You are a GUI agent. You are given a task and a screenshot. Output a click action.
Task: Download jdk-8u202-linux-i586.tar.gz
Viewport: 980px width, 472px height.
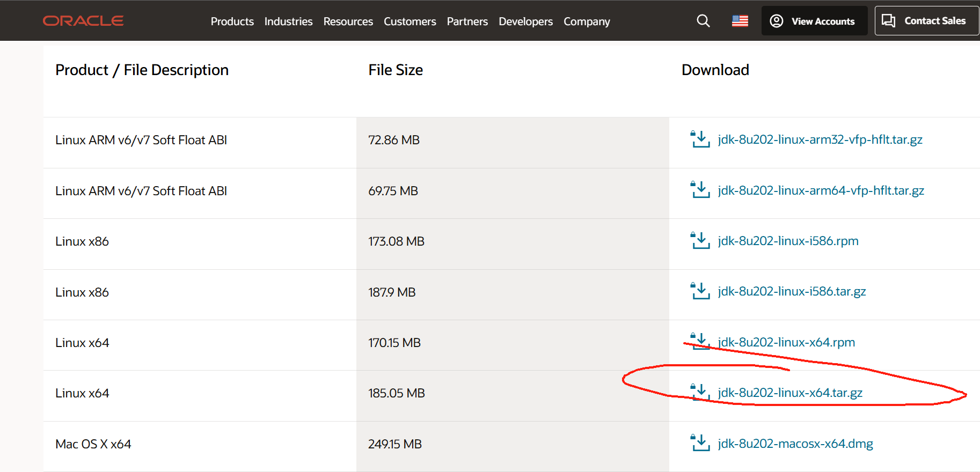[792, 291]
